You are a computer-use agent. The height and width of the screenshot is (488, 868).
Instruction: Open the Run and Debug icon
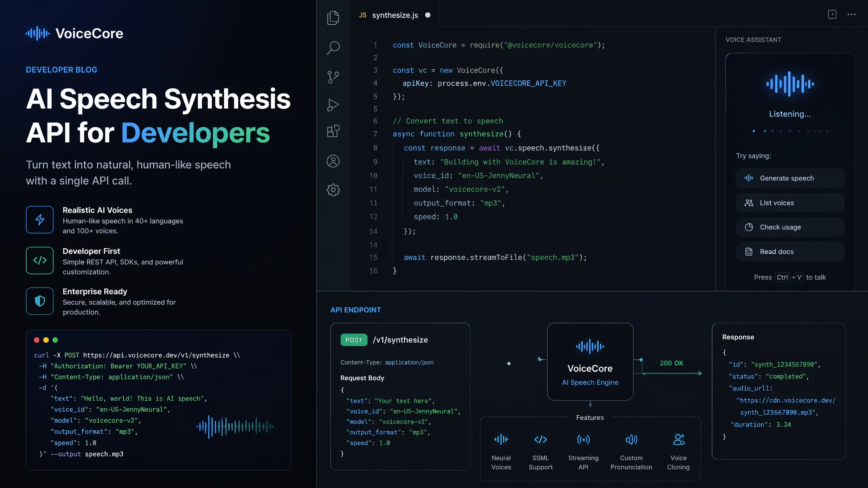[333, 105]
